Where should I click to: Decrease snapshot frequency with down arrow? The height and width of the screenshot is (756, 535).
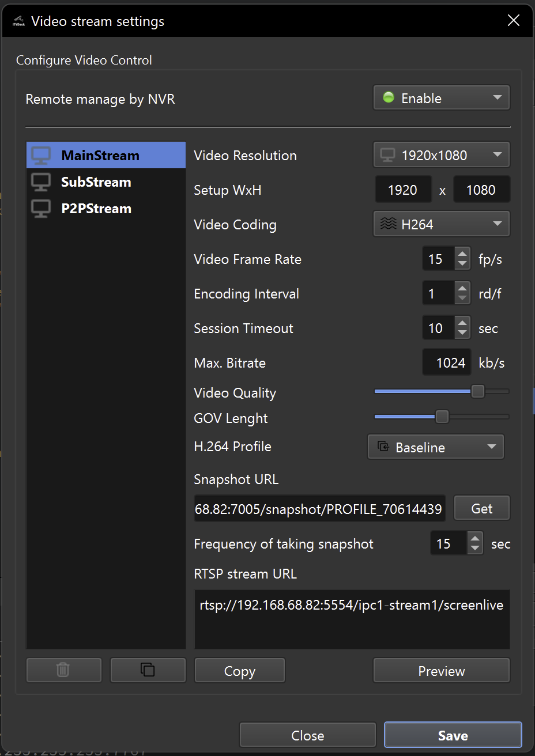pyautogui.click(x=475, y=549)
